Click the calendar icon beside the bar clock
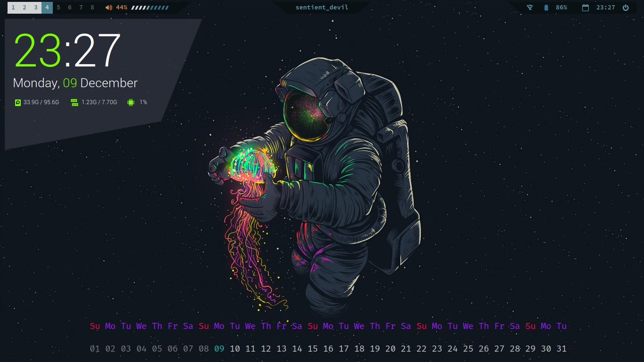Screen dimensions: 644x362 586,8
